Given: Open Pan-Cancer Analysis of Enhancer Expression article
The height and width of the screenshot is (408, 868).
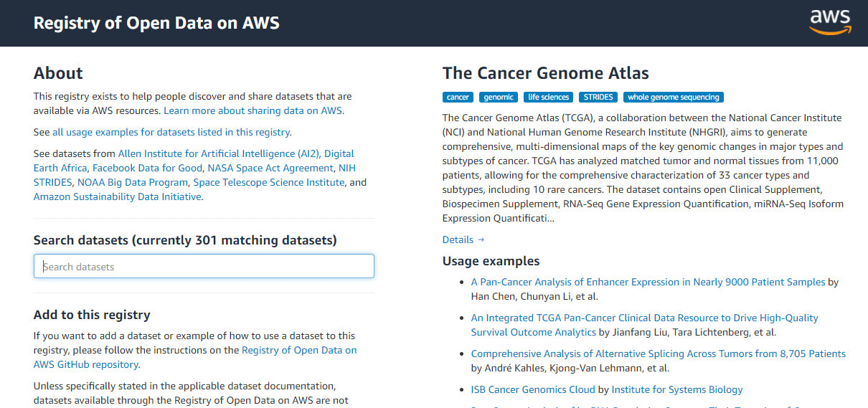Looking at the screenshot, I should (x=648, y=282).
